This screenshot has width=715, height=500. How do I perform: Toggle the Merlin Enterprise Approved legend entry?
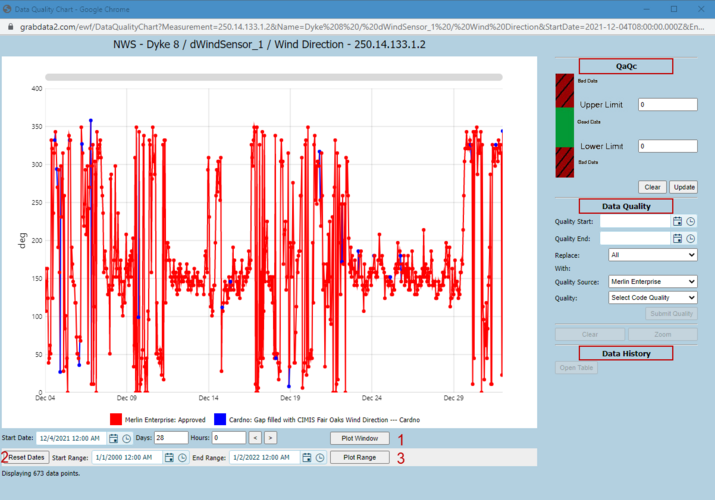click(158, 419)
